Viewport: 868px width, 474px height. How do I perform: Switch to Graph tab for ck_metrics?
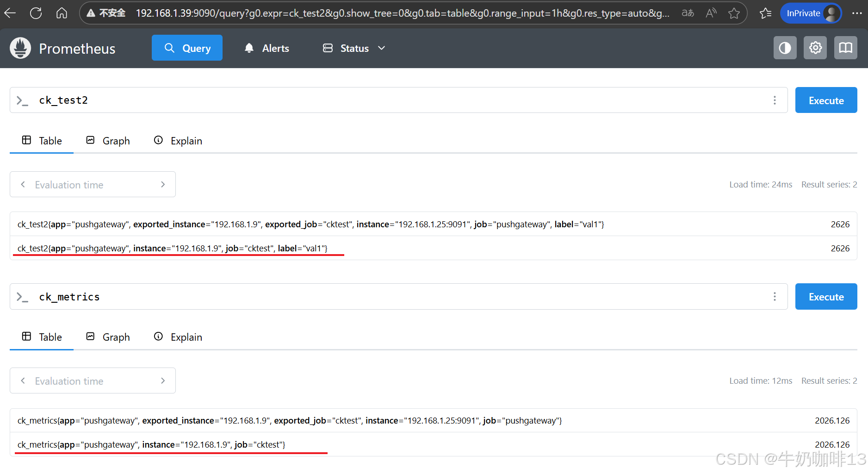(x=108, y=337)
